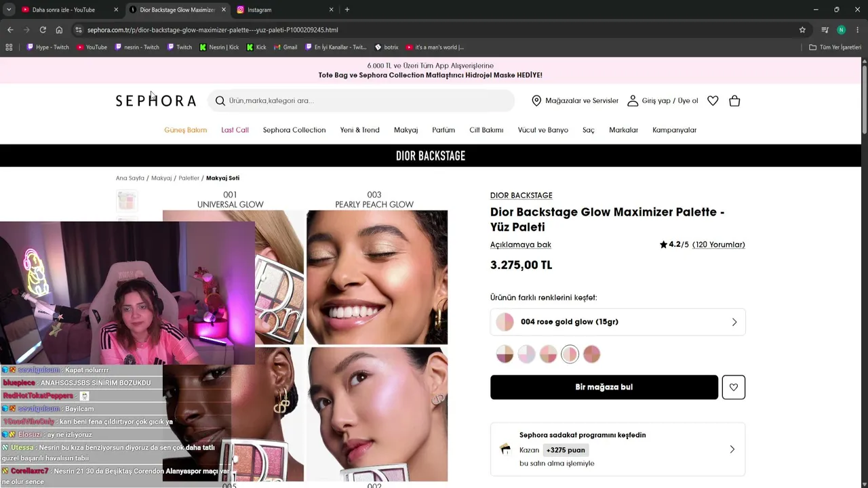Open the shopping bag icon
The image size is (868, 488).
pos(734,101)
